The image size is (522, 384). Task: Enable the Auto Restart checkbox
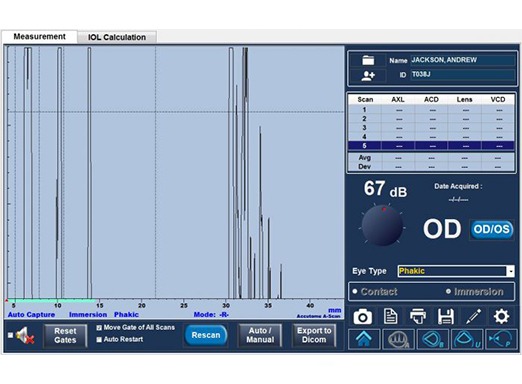(99, 339)
